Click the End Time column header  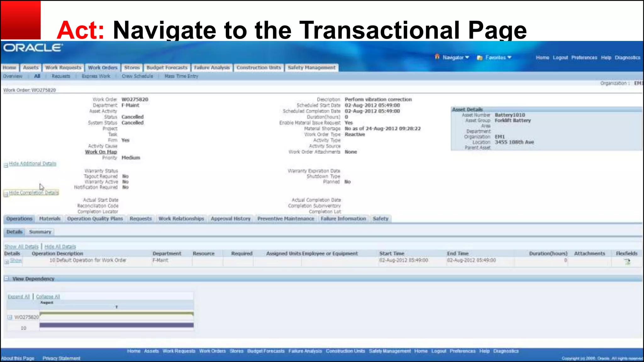click(458, 254)
